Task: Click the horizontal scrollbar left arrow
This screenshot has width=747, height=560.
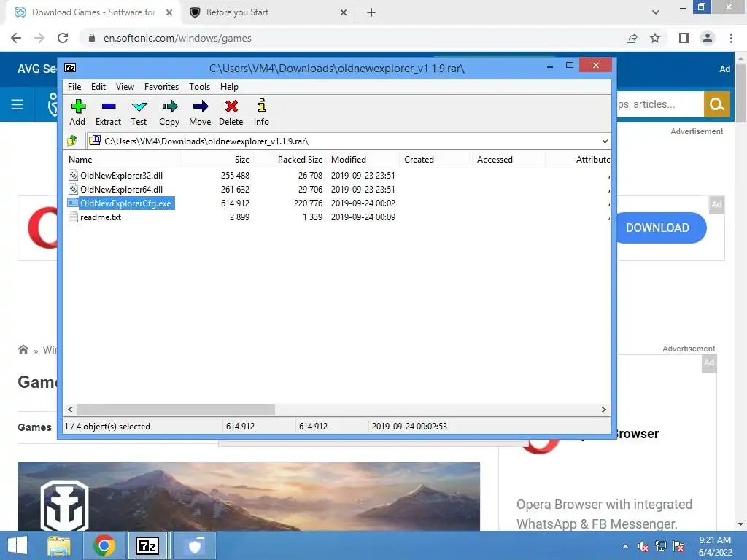Action: 70,410
